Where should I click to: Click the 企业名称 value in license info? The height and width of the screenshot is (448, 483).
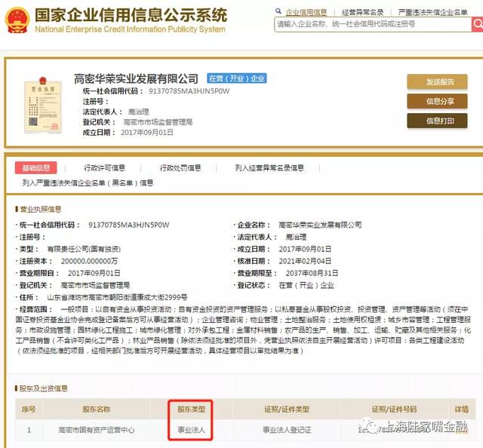point(320,225)
